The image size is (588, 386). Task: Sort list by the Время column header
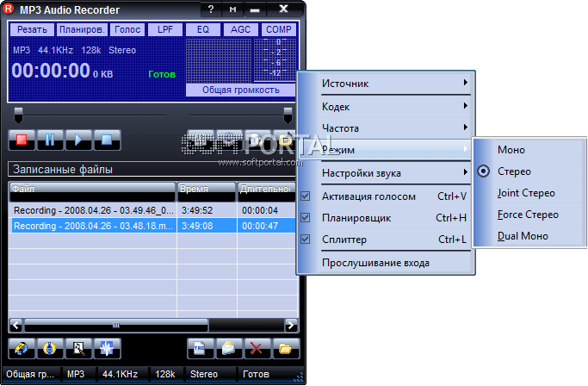pyautogui.click(x=207, y=191)
